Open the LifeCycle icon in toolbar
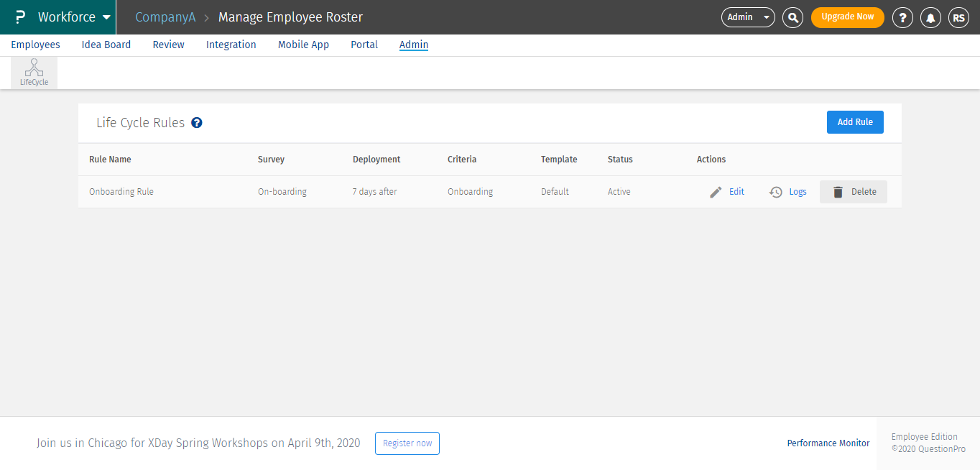The width and height of the screenshot is (980, 470). [34, 73]
